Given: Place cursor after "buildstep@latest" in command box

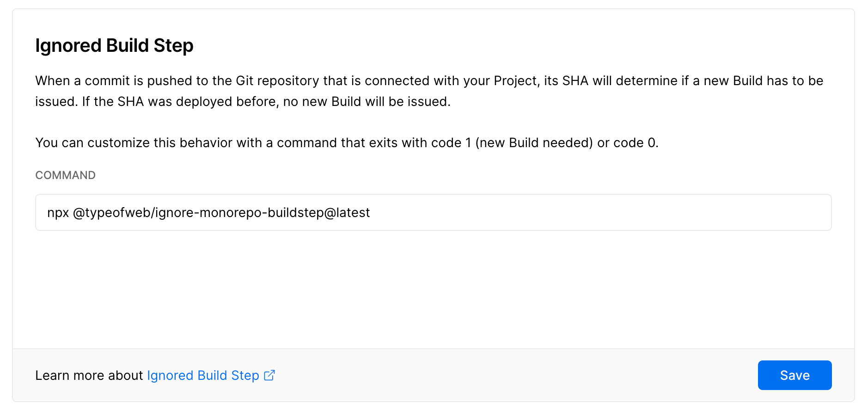Looking at the screenshot, I should point(371,212).
